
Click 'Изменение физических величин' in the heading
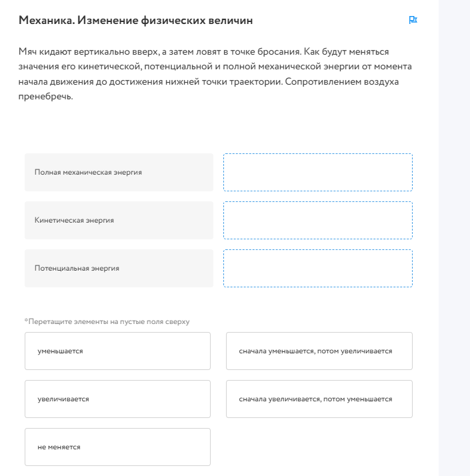pos(165,21)
